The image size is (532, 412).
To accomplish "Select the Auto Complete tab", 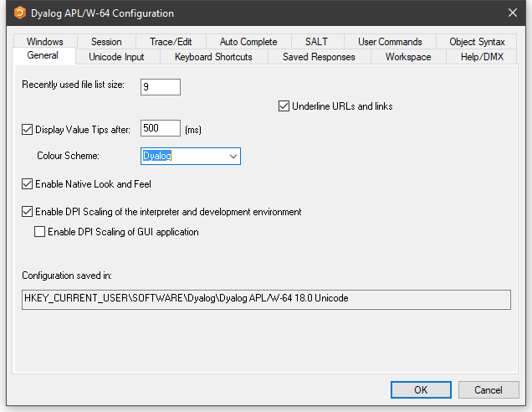I will [x=248, y=42].
